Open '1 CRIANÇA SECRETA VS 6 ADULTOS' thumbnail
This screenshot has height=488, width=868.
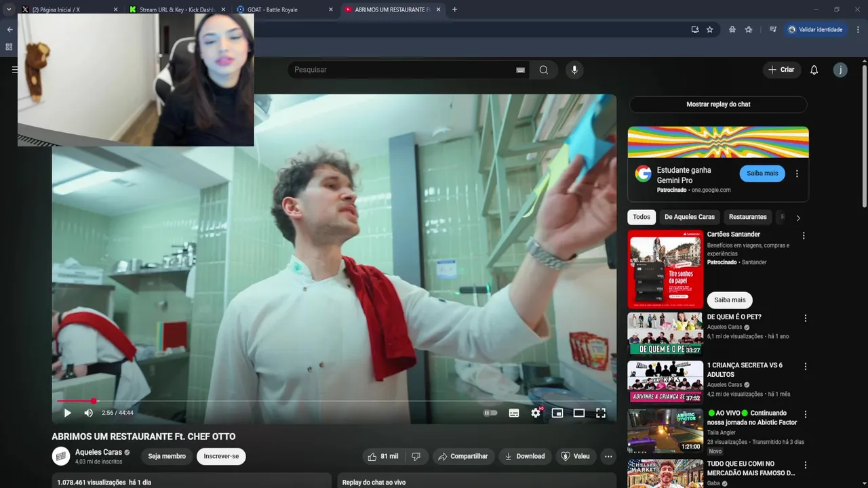click(x=665, y=382)
